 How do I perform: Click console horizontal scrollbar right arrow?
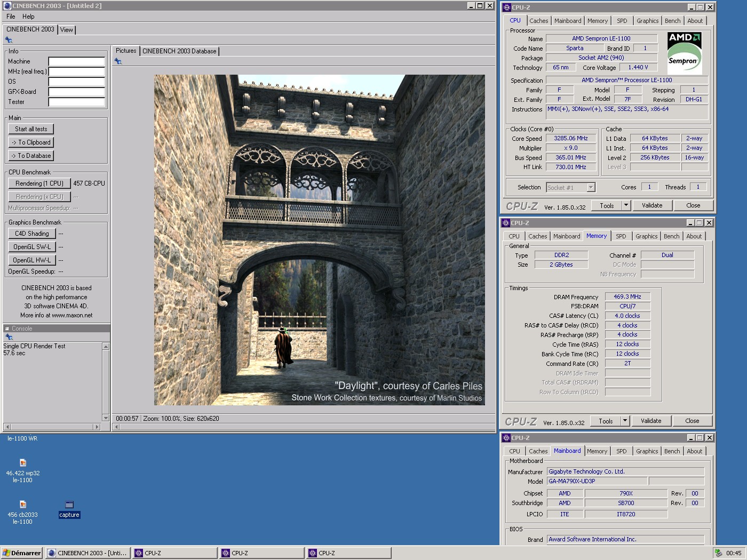(97, 427)
